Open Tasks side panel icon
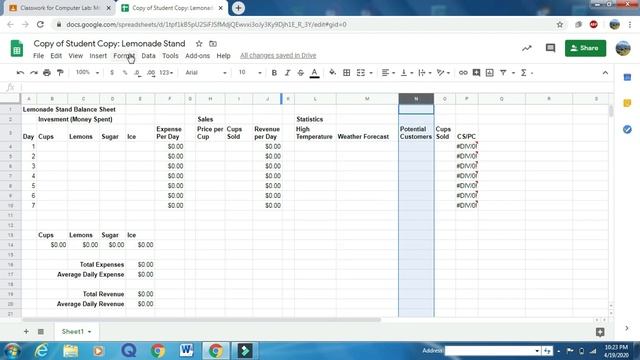 627,129
